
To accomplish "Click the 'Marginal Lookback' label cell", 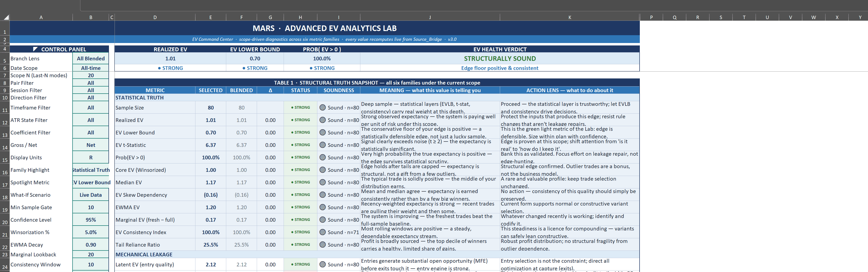I will point(41,254).
